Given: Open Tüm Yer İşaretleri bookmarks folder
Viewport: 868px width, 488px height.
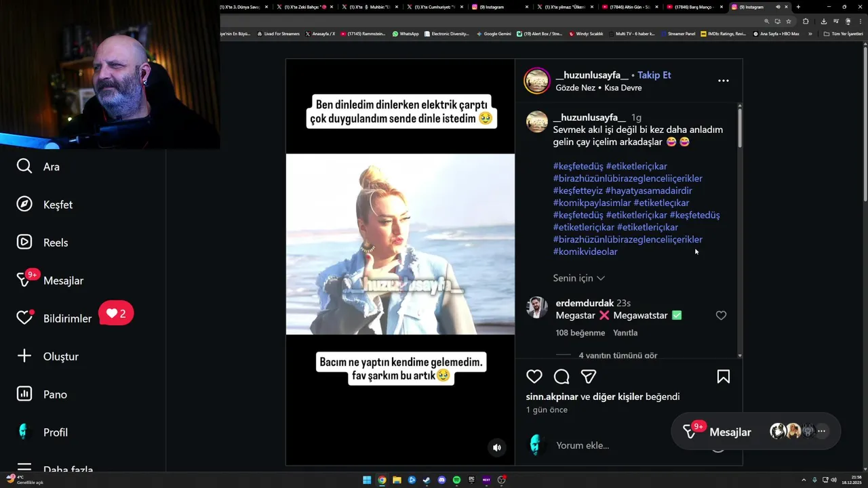Looking at the screenshot, I should tap(843, 33).
